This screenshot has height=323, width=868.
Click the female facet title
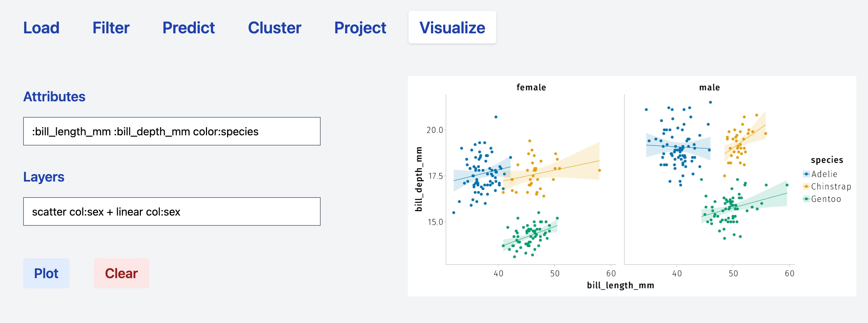click(531, 87)
